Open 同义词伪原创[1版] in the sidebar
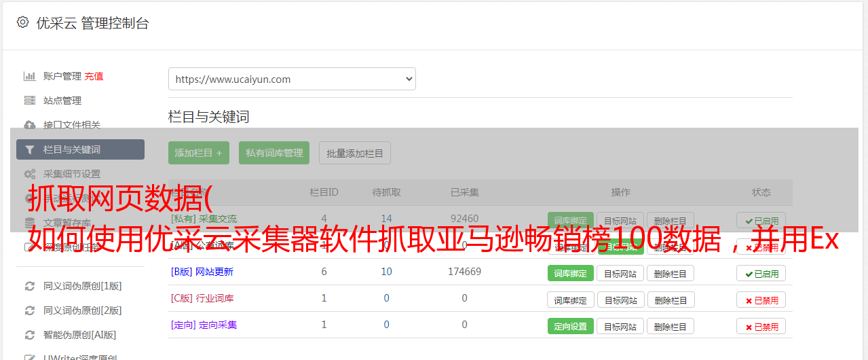Screen dimensions: 868x360 click(x=83, y=286)
